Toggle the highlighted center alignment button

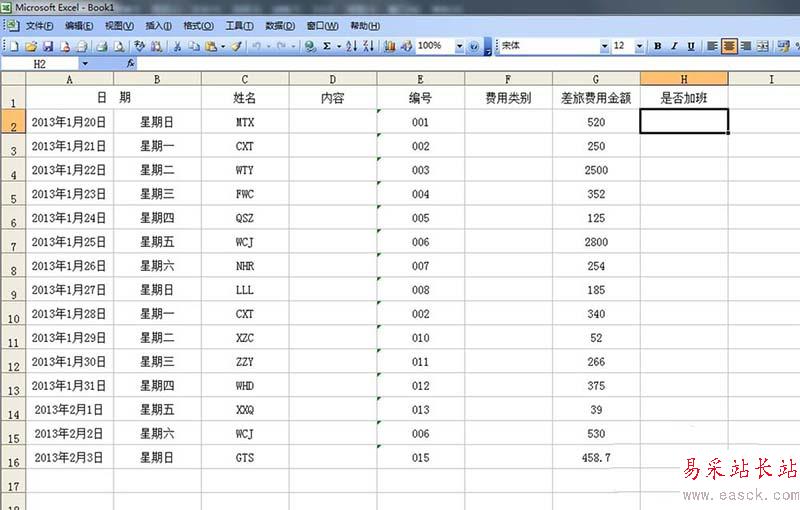[x=729, y=46]
